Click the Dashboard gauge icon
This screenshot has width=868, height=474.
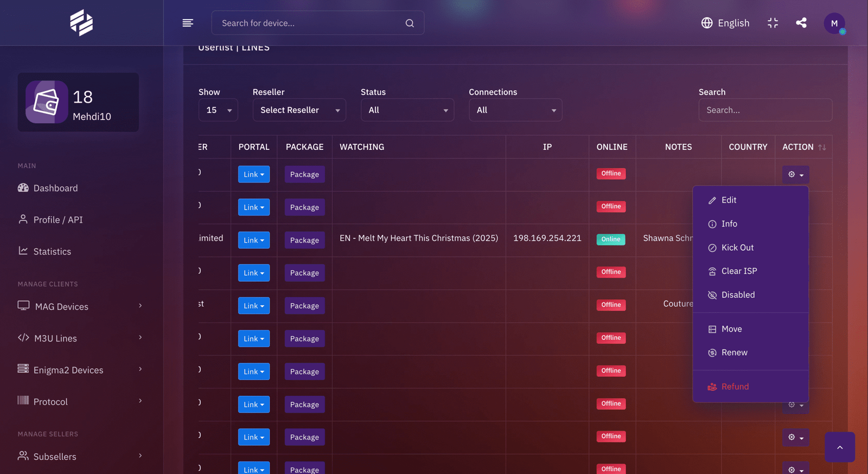point(23,188)
